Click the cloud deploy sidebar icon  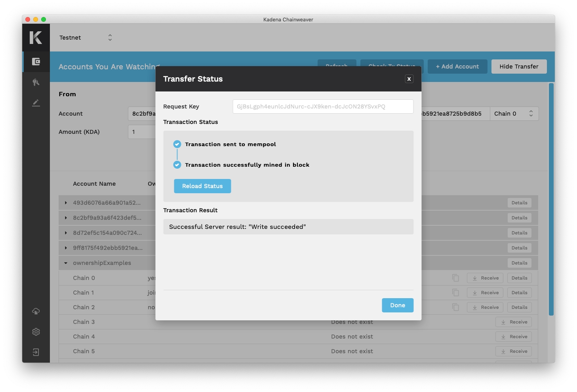(36, 311)
